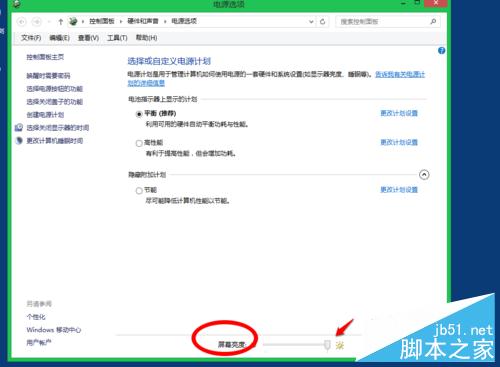Open the 个性化 link

click(36, 317)
